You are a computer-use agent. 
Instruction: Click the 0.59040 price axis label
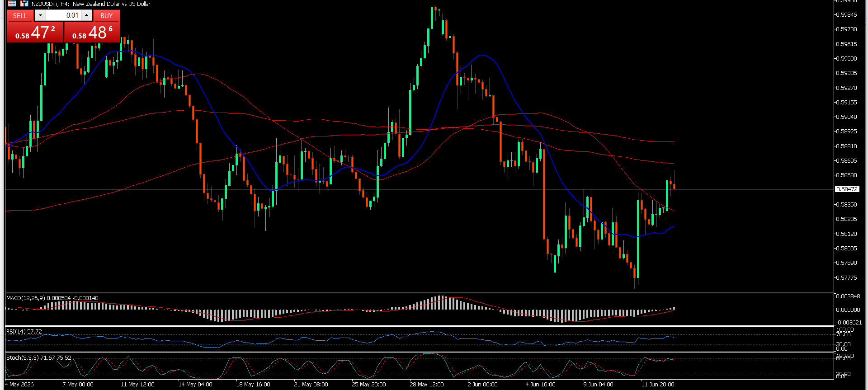pos(846,117)
